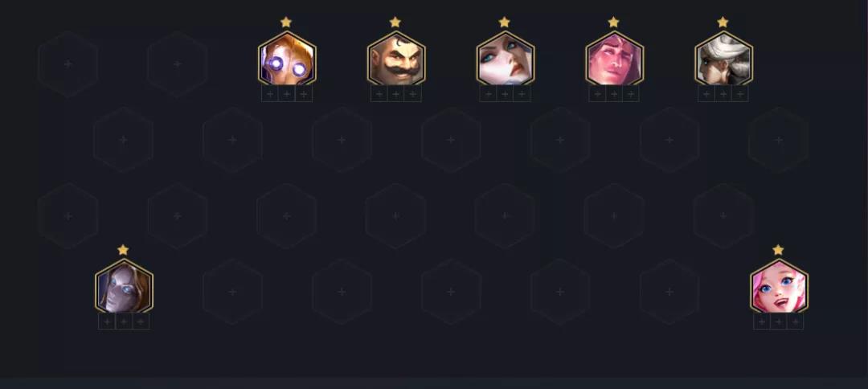868x389 pixels.
Task: Add item in first slot under pink-haired champion
Action: point(762,322)
